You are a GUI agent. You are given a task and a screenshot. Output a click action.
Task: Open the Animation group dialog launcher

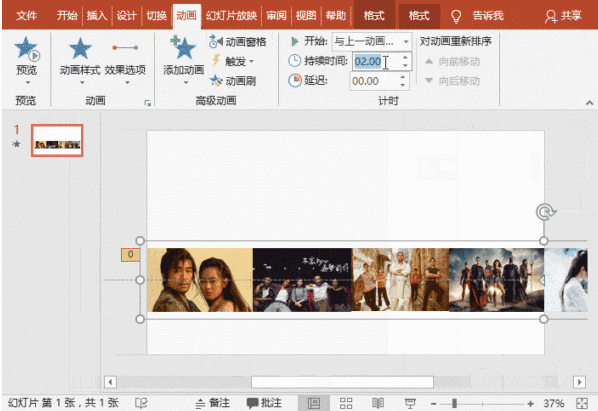coord(148,103)
